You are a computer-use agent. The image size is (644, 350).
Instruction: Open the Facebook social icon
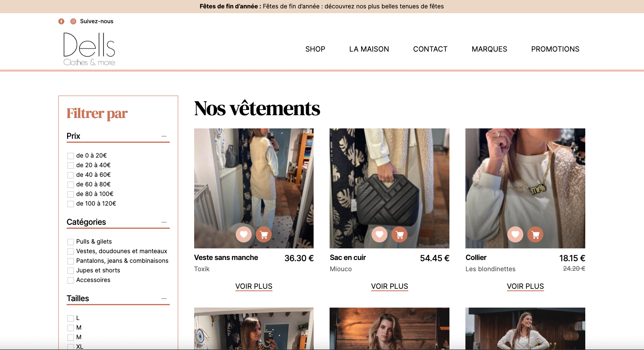pyautogui.click(x=61, y=22)
